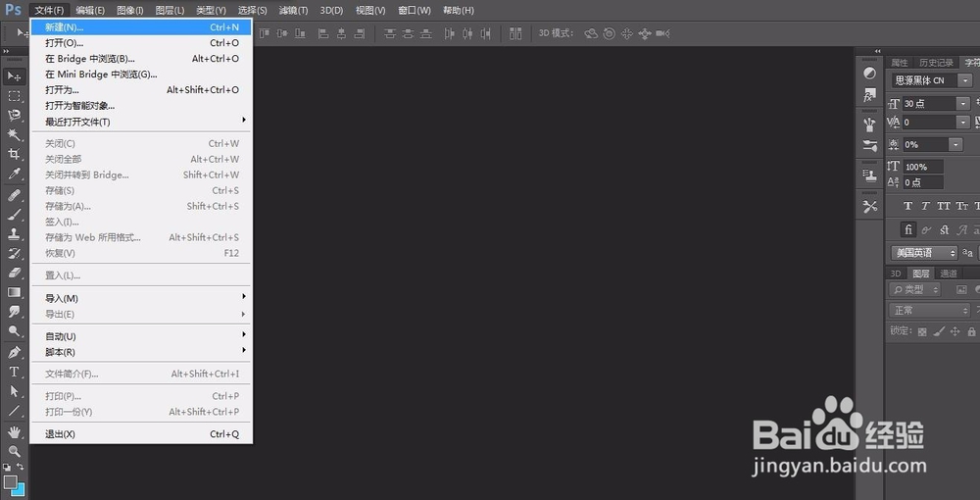
Task: Choose 新建(N)... from File menu
Action: point(141,27)
